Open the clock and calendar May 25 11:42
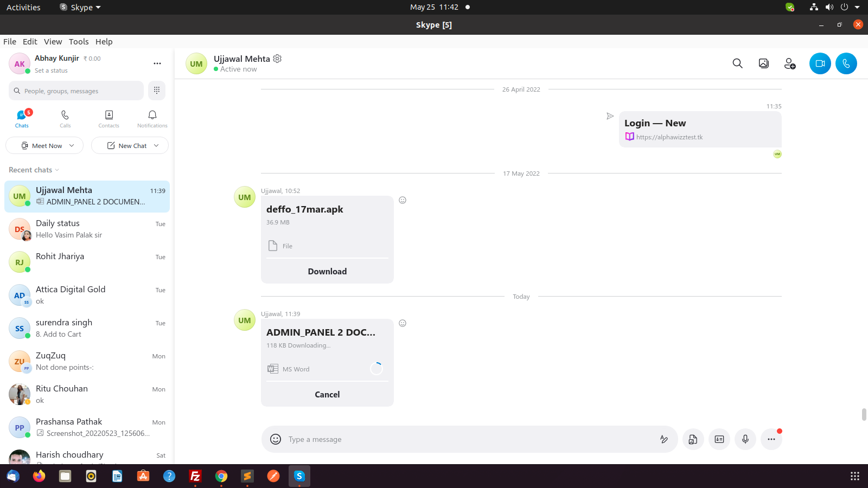The image size is (868, 488). pos(434,7)
